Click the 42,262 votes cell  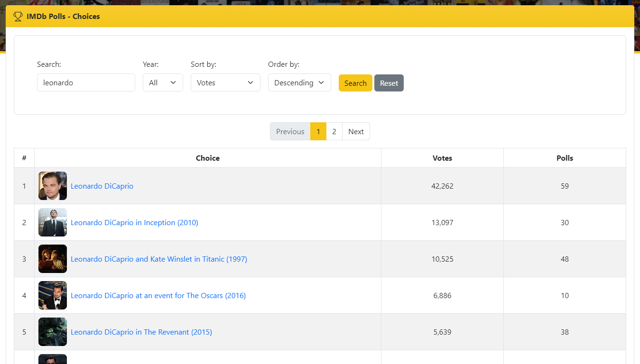[x=442, y=186]
